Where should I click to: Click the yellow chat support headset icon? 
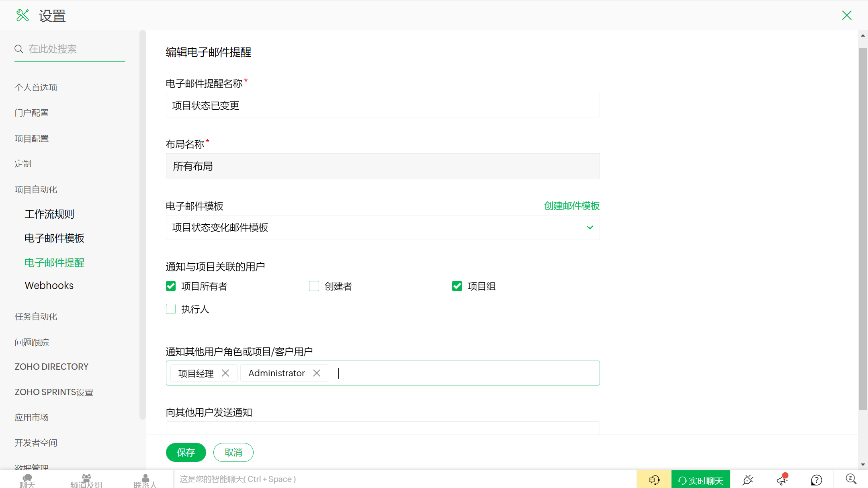654,480
